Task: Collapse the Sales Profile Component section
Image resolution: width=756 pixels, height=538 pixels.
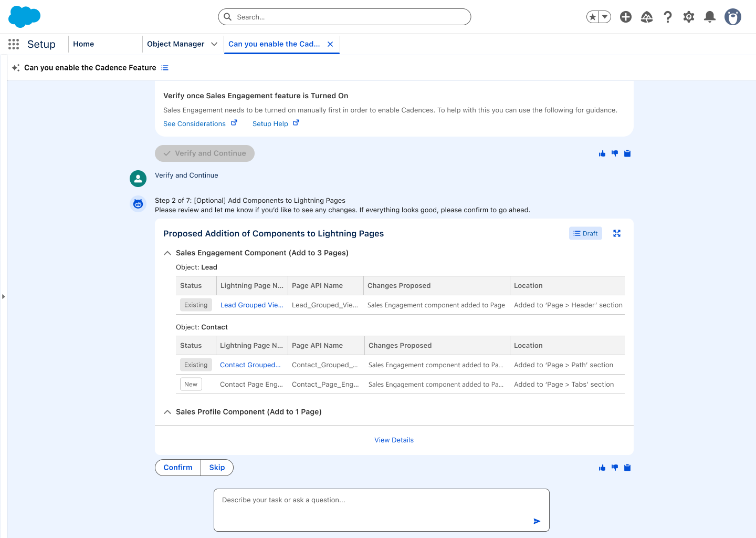Action: 167,412
